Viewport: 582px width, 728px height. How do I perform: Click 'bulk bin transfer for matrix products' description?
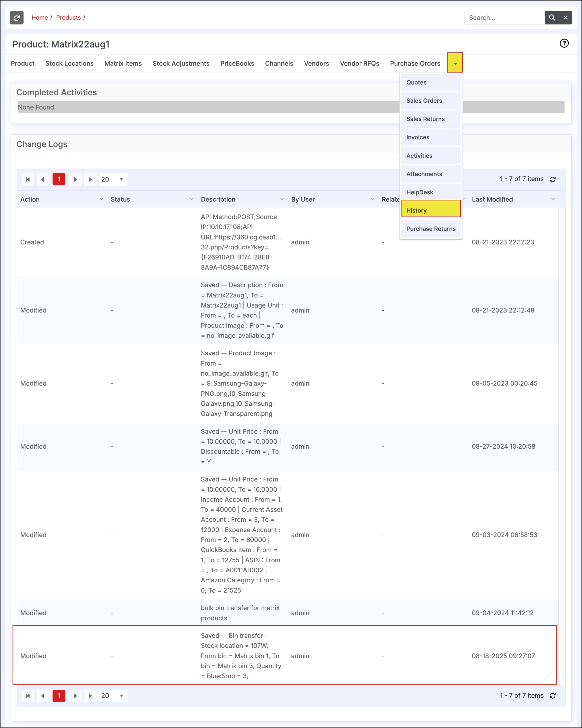click(240, 613)
